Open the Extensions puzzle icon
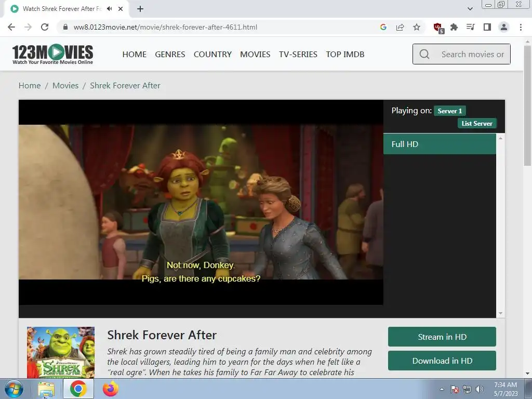532x399 pixels. coord(454,27)
